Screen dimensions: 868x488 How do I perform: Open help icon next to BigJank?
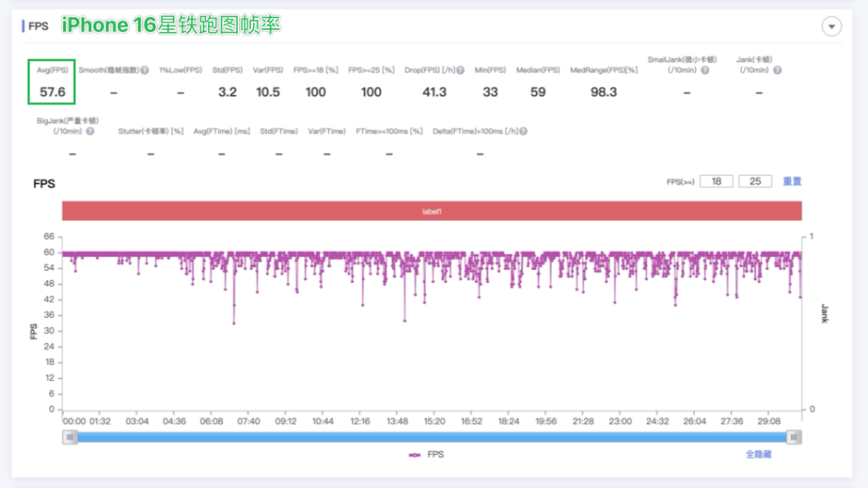tap(90, 131)
